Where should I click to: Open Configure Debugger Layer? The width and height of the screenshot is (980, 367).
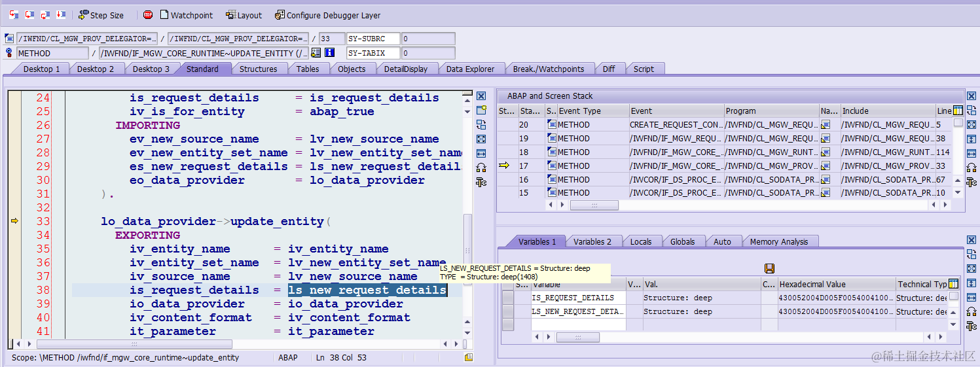[x=327, y=14]
